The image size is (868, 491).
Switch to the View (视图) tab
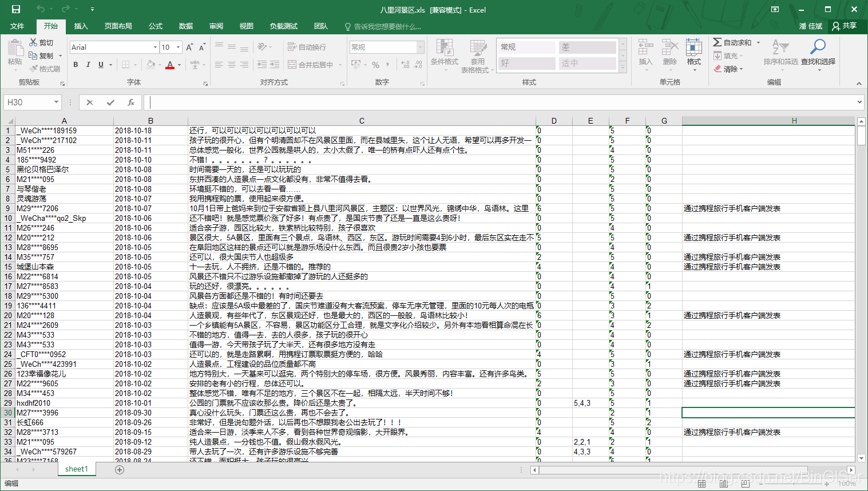point(247,26)
